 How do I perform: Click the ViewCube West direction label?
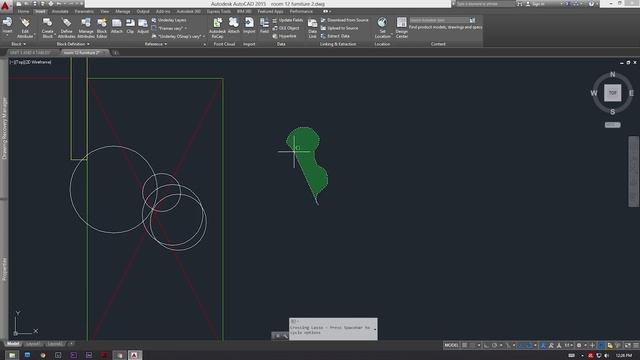[x=593, y=93]
